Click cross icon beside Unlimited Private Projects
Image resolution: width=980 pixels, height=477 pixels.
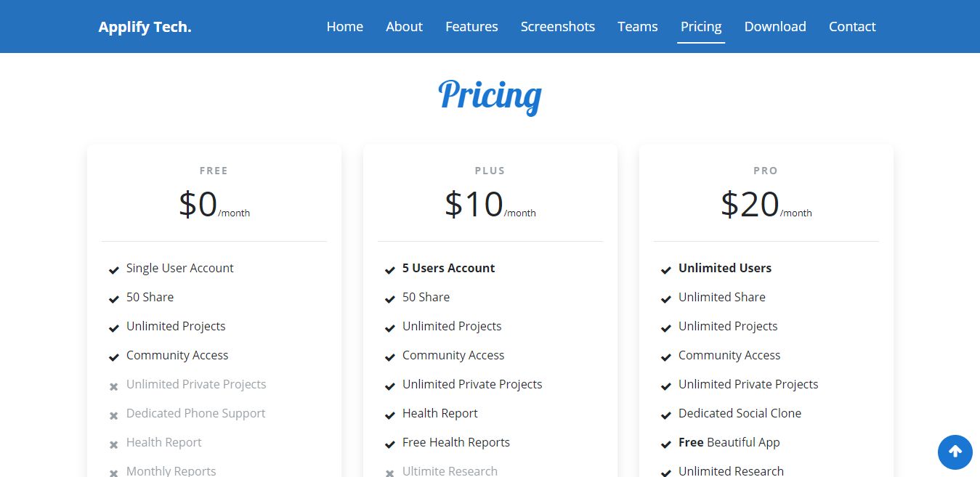[x=114, y=386]
